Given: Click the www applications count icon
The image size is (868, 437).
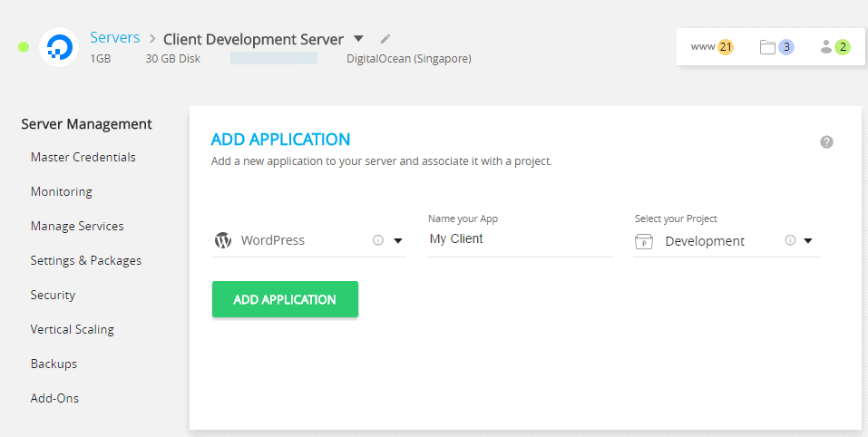Looking at the screenshot, I should click(712, 47).
